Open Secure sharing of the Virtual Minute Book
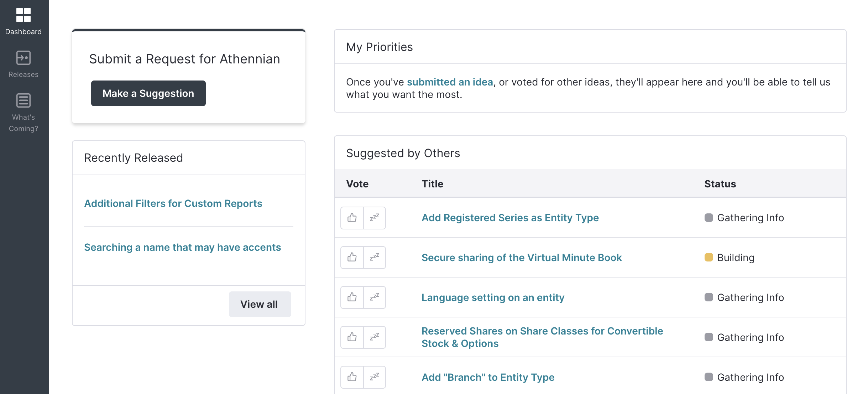Screen dimensions: 868x394 [x=521, y=258]
